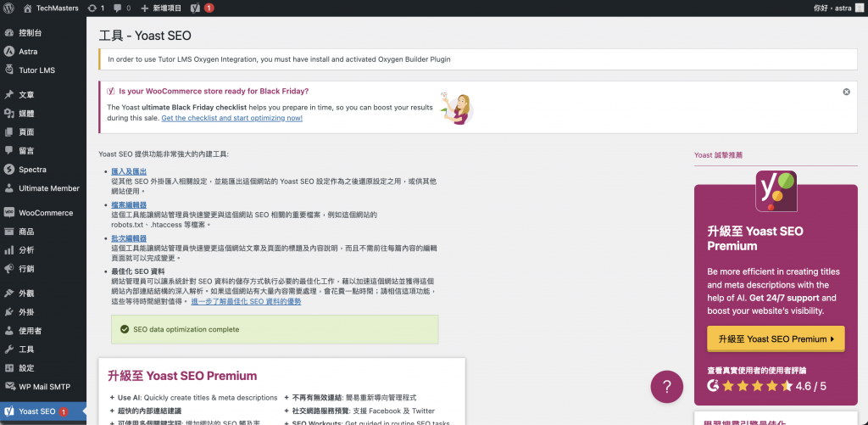Click the 設定 settings icon
868x425 pixels.
pyautogui.click(x=8, y=368)
